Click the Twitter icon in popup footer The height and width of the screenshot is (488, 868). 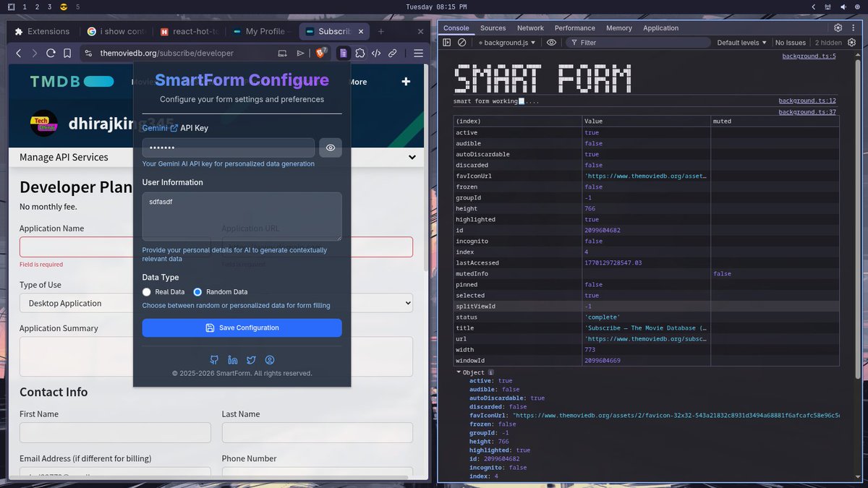coord(251,359)
